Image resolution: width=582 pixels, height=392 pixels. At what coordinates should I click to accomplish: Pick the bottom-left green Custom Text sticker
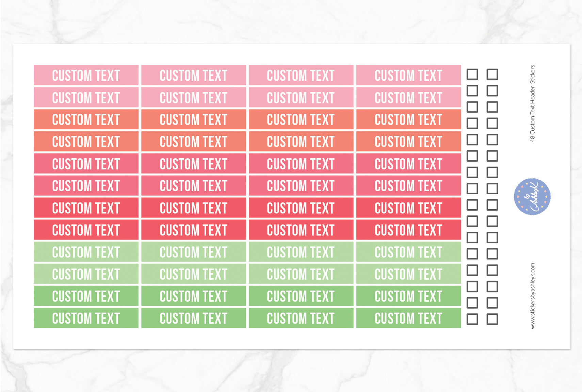point(86,318)
